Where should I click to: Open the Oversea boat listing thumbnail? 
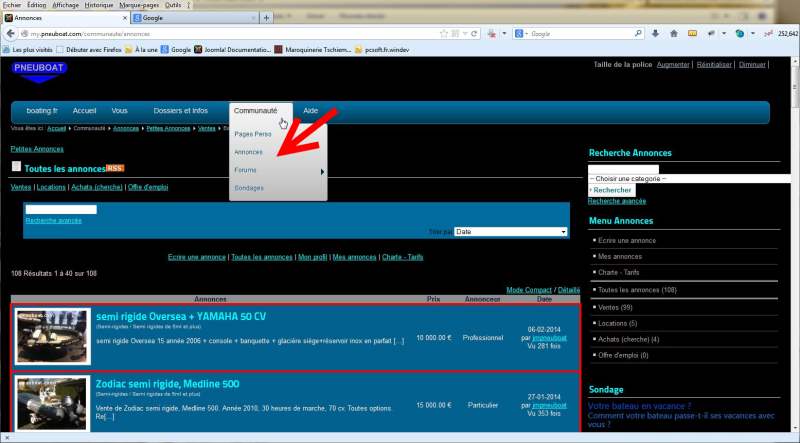point(53,337)
